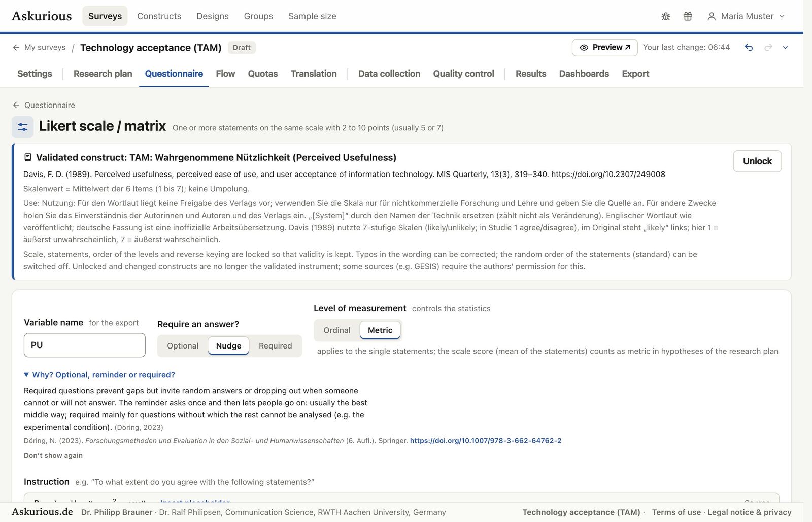This screenshot has width=812, height=522.
Task: Click the Likert scale slider icon
Action: pos(23,127)
